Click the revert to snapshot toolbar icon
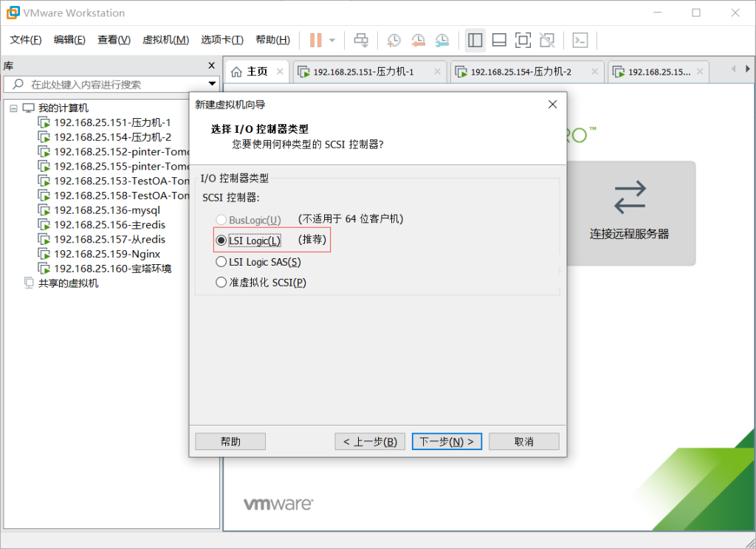Image resolution: width=756 pixels, height=549 pixels. click(418, 40)
